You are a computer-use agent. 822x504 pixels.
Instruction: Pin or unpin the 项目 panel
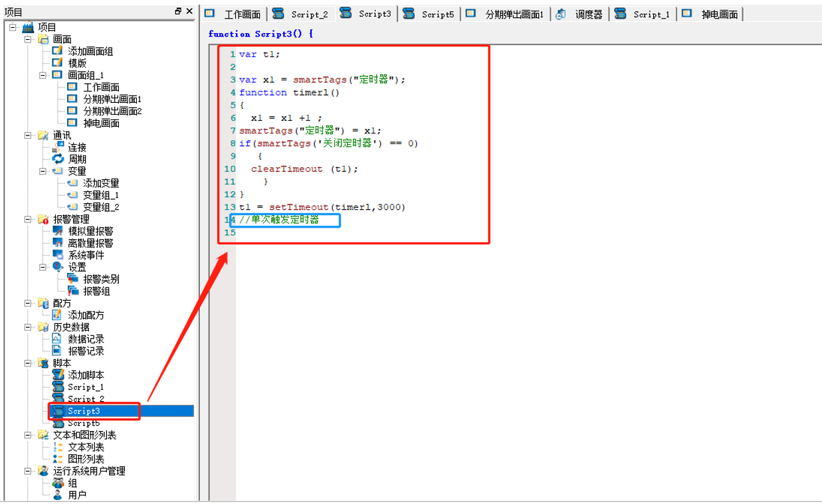pos(178,11)
